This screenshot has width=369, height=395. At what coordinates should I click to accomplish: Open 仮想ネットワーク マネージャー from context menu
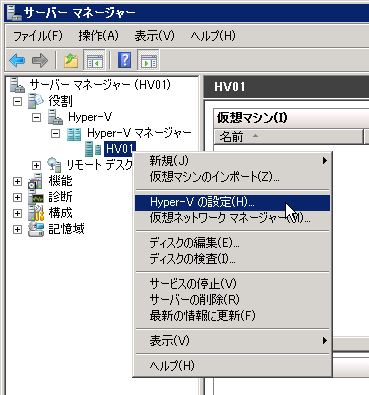[232, 218]
